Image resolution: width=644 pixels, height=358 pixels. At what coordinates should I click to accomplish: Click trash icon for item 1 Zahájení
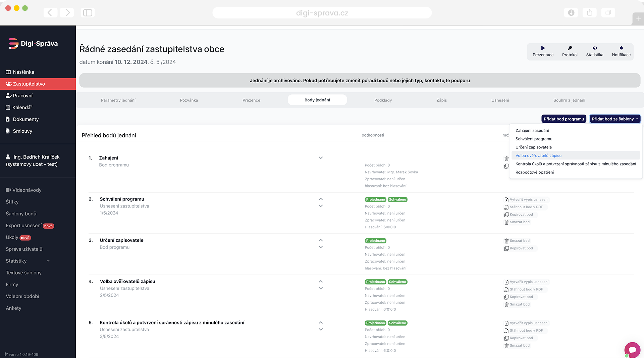click(x=506, y=159)
